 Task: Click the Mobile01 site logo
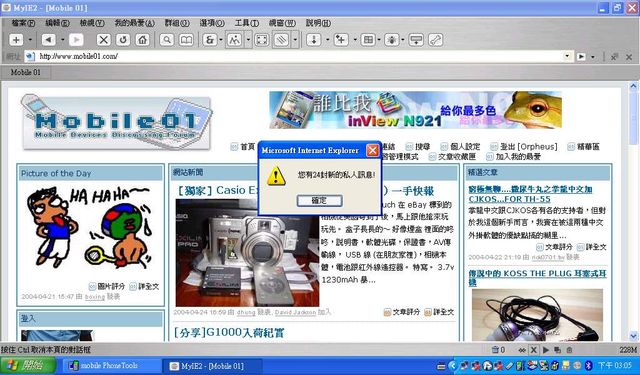pyautogui.click(x=116, y=122)
